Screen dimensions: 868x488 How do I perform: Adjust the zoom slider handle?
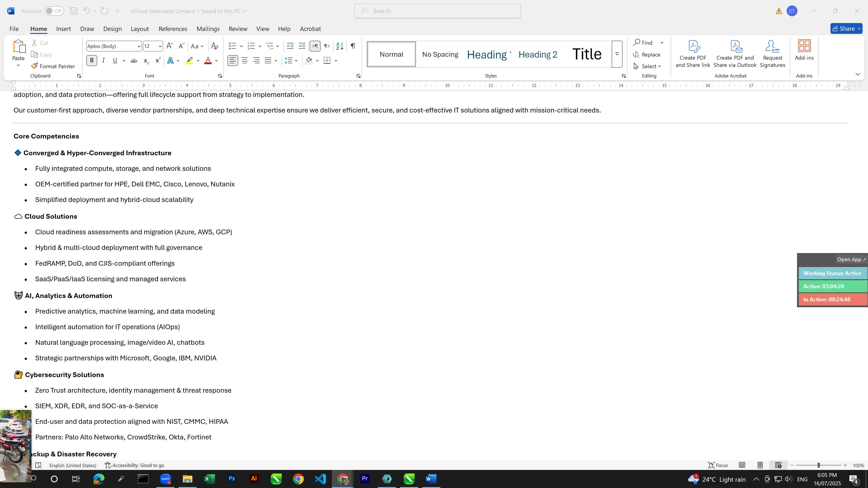[818, 465]
